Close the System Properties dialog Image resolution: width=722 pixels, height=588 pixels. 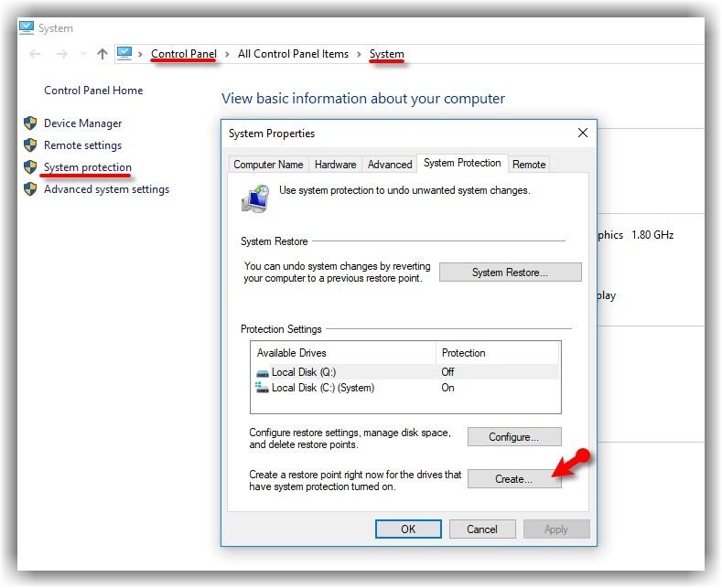(583, 133)
